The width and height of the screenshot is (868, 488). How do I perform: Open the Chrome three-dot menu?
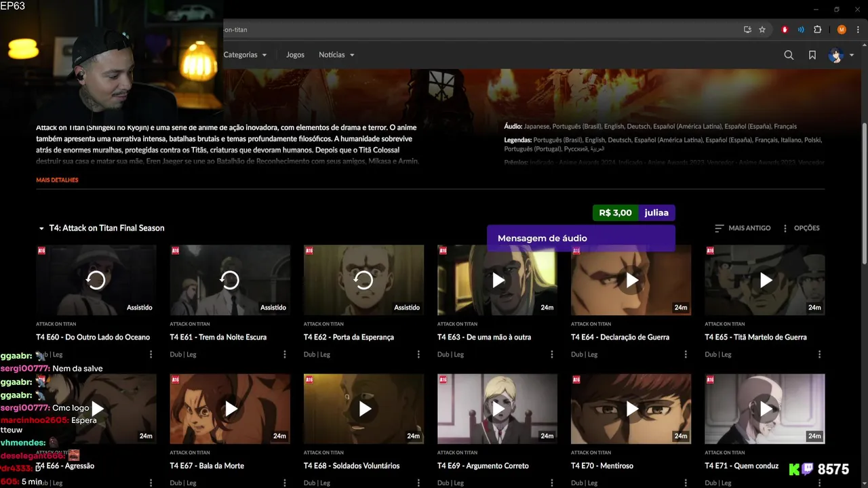tap(858, 30)
